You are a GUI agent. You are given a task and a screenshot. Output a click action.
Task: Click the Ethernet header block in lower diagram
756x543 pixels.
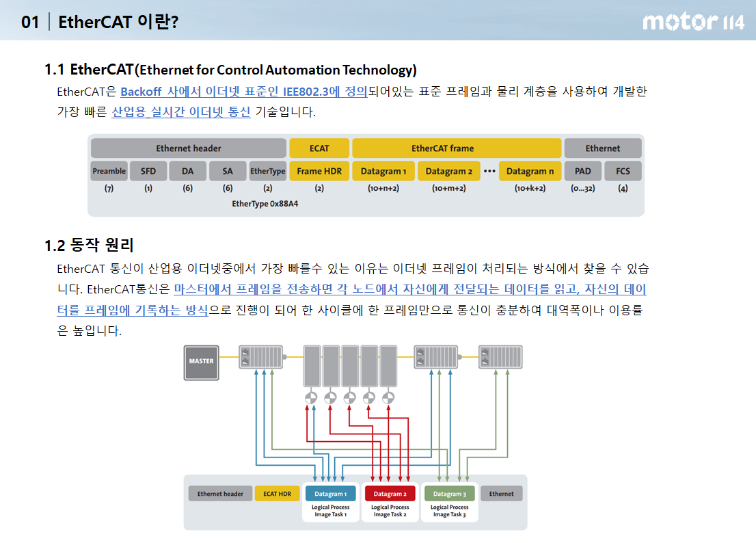coord(220,494)
